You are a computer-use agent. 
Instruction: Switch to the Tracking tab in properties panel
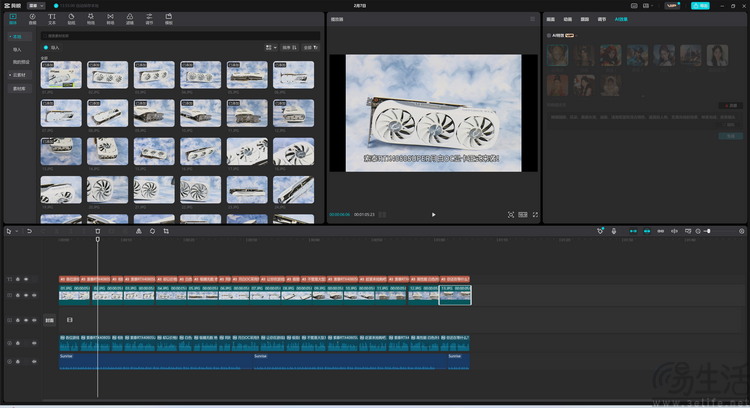[x=585, y=19]
